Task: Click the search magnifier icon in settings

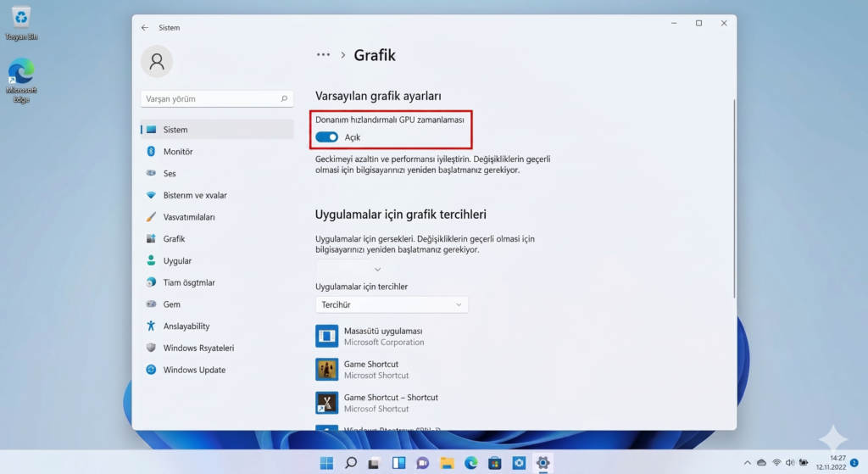Action: (284, 98)
